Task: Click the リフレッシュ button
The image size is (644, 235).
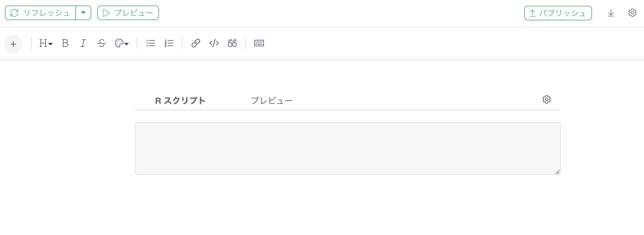Action: click(x=40, y=13)
